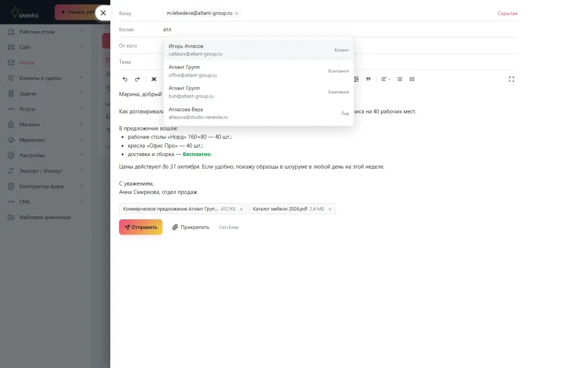Remove m.lebedeva@atlant-group.ru recipient
The image size is (588, 368).
[237, 14]
